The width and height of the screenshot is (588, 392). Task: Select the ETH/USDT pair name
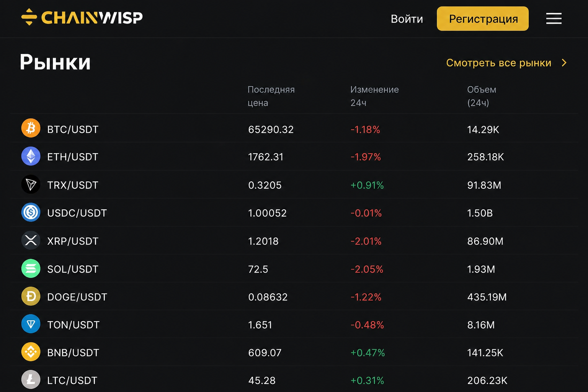pyautogui.click(x=73, y=157)
